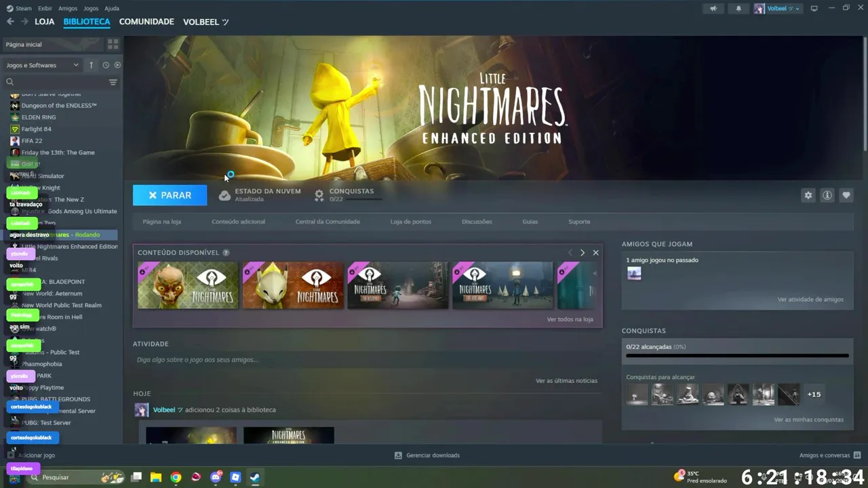Click the sort ascending arrow in library
The image size is (868, 488).
(x=91, y=65)
